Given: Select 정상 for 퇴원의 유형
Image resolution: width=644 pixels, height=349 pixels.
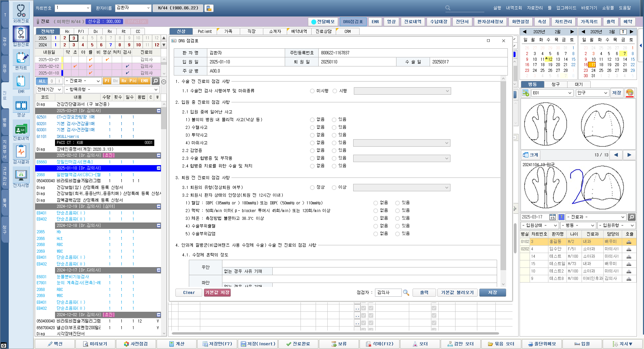Looking at the screenshot, I should click(312, 188).
